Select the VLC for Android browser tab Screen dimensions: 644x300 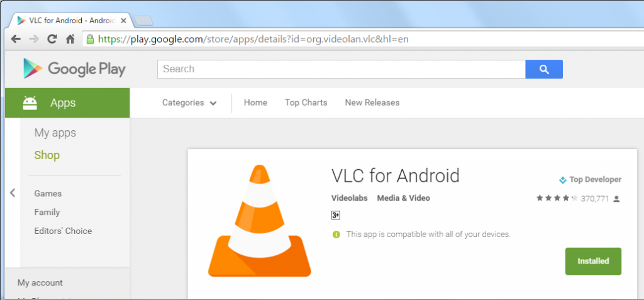pos(72,21)
